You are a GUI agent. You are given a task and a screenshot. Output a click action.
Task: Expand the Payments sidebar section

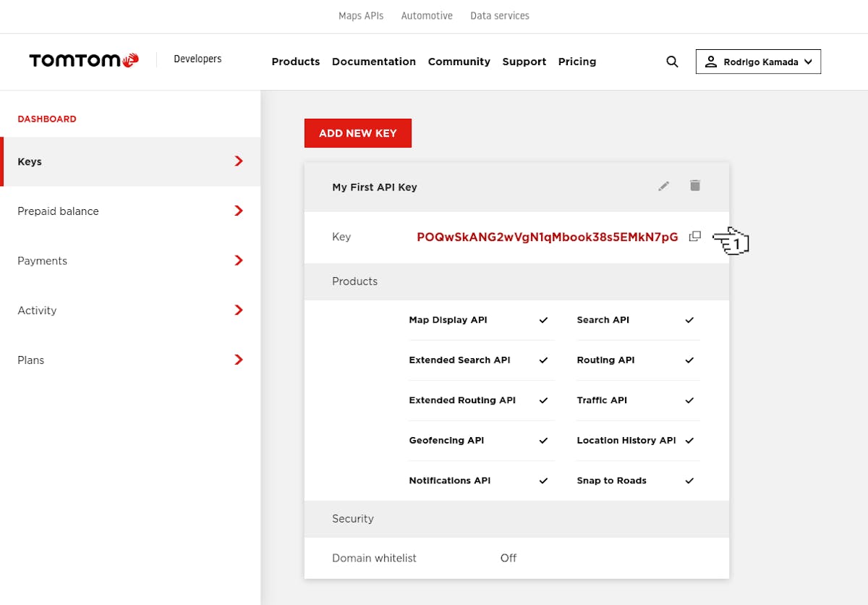click(x=130, y=261)
